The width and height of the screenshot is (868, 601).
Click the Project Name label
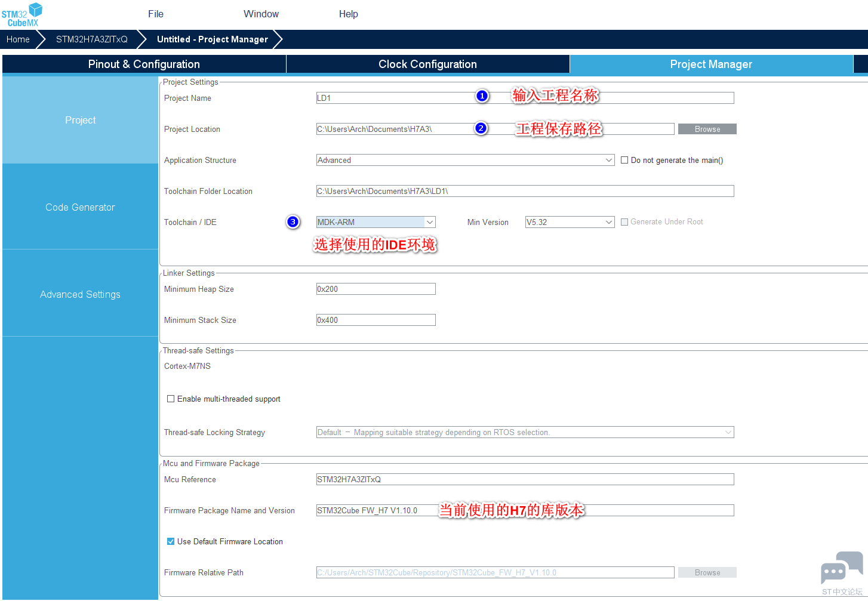click(x=187, y=98)
